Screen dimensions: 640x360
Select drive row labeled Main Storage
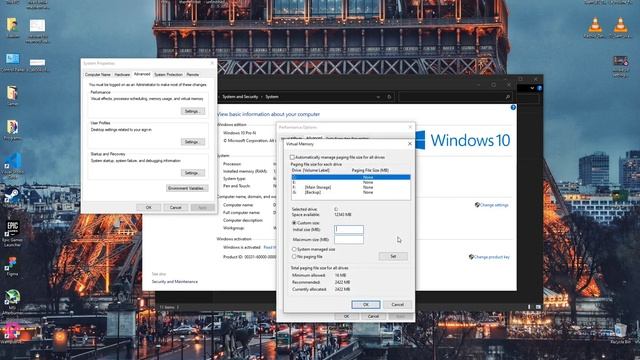point(351,187)
